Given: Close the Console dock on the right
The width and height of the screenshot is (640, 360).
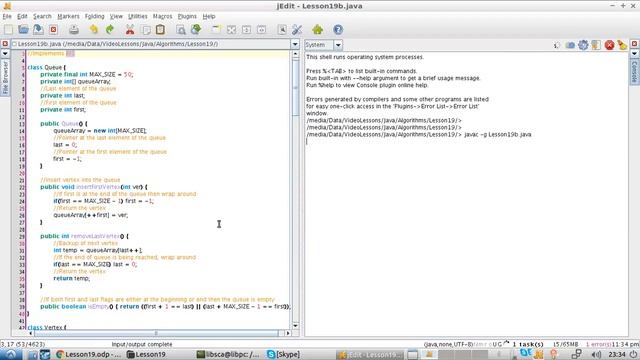Looking at the screenshot, I should pos(634,44).
